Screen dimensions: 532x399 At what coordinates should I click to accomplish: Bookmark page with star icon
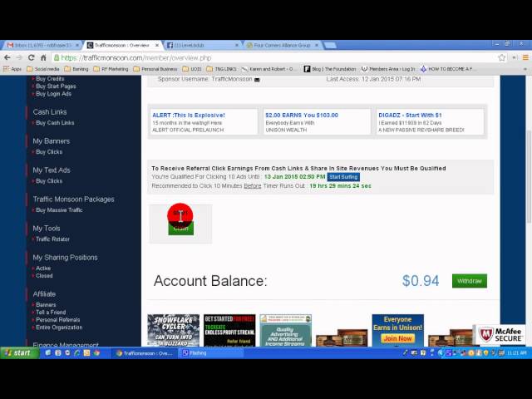(502, 57)
